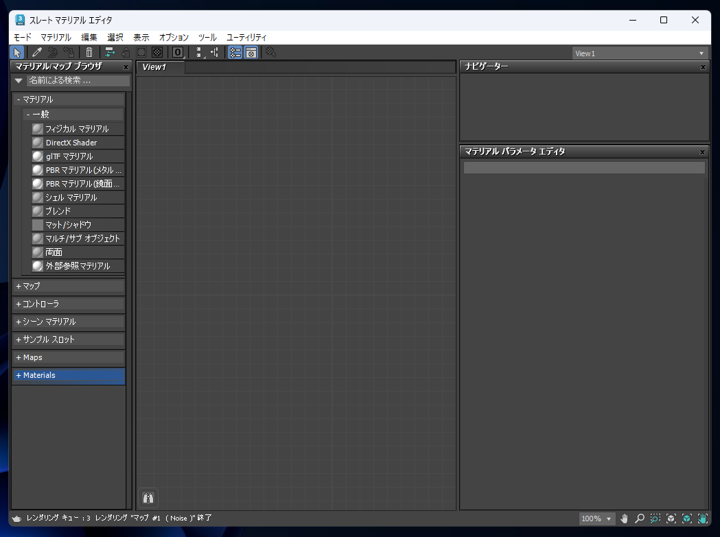Open the マテリアル menu
Viewport: 720px width, 537px height.
[56, 37]
